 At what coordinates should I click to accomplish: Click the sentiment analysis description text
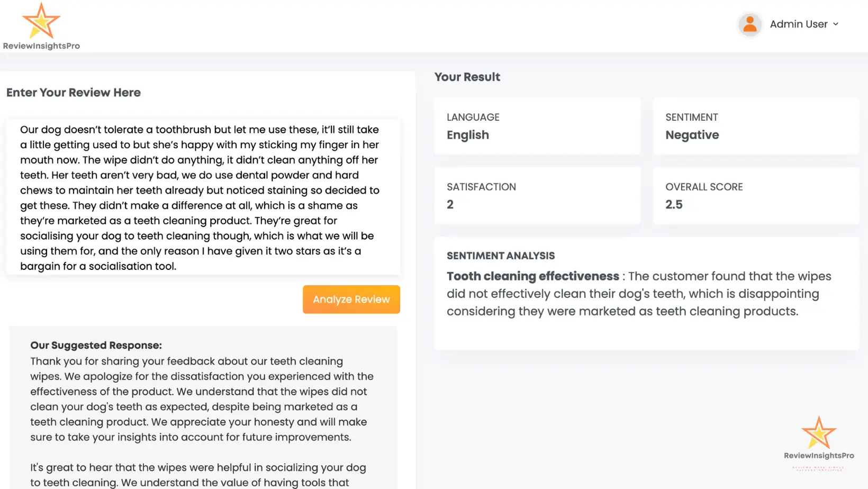point(639,294)
